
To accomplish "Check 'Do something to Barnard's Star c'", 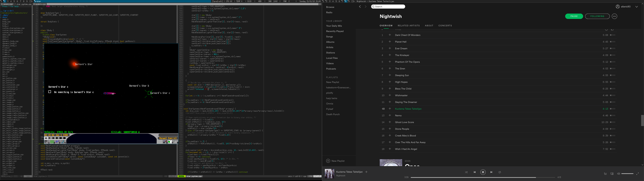I will (x=50, y=92).
